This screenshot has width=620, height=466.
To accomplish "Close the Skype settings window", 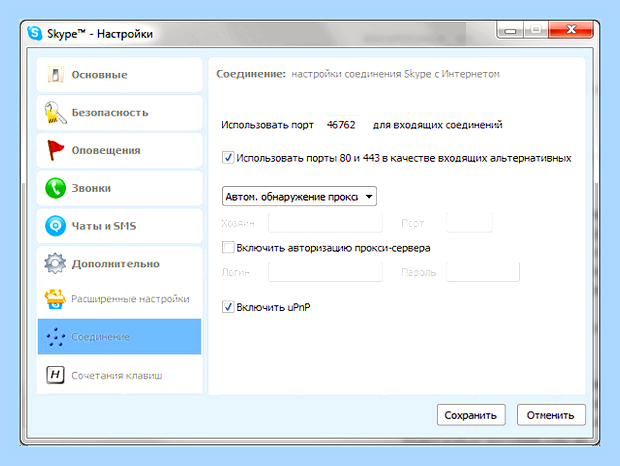I will 571,30.
